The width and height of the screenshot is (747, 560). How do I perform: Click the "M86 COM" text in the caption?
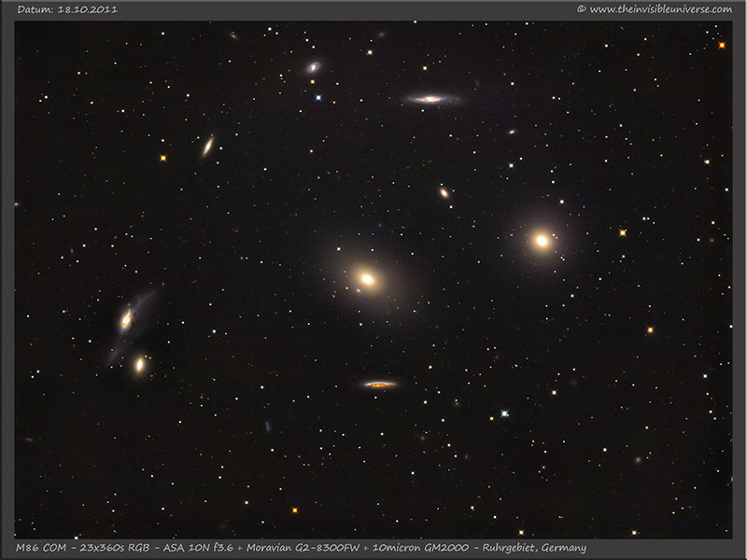pos(40,548)
